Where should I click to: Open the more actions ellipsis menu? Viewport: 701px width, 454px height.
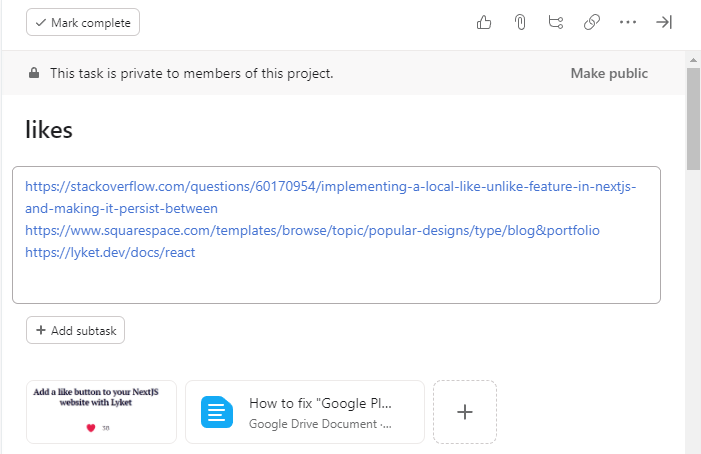pos(628,22)
